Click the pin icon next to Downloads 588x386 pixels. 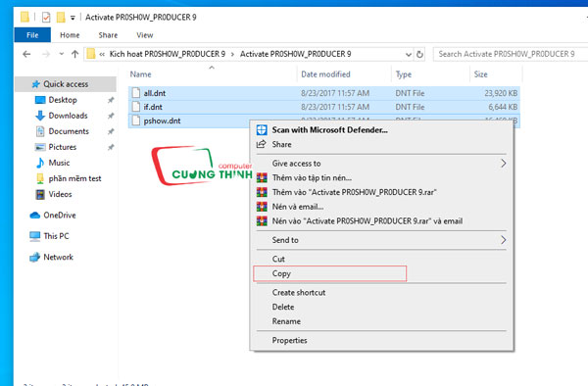click(111, 116)
